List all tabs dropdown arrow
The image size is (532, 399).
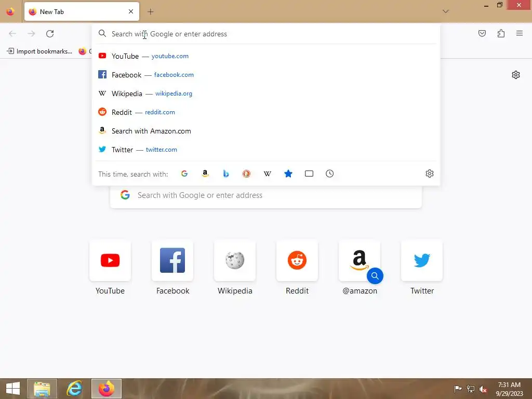[x=446, y=11]
